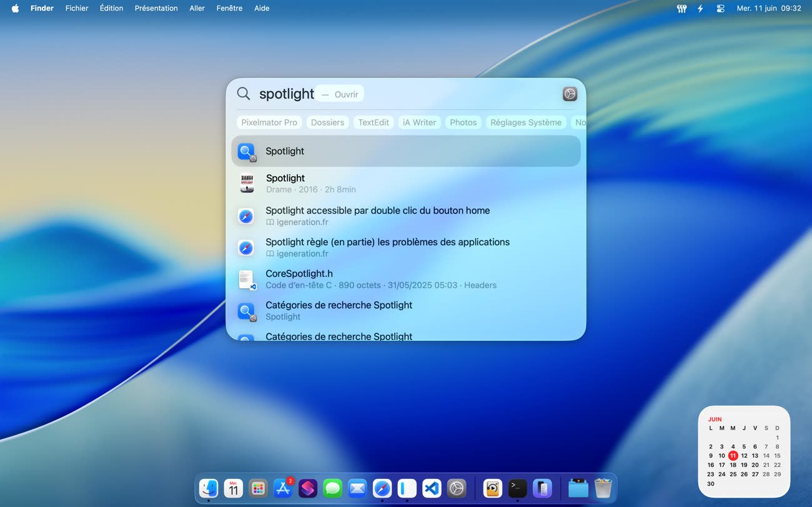
Task: Select the Réglages Système filter chip
Action: point(526,122)
